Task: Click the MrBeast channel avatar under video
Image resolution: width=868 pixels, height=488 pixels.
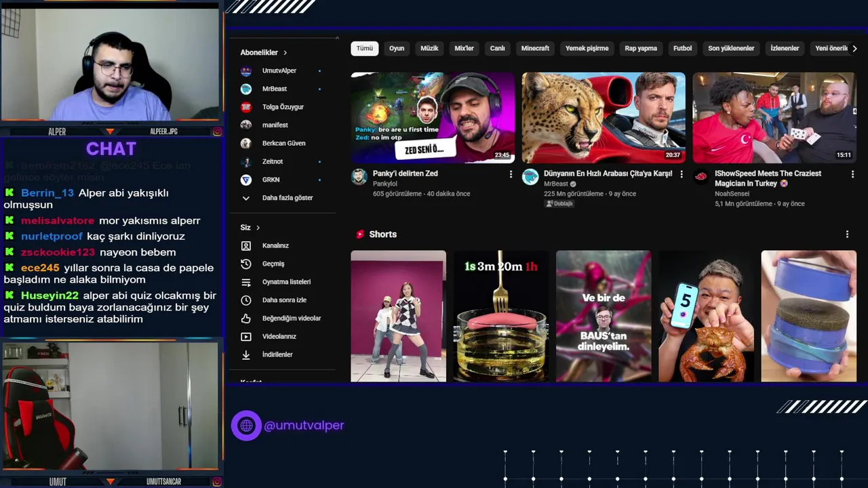Action: tap(530, 178)
